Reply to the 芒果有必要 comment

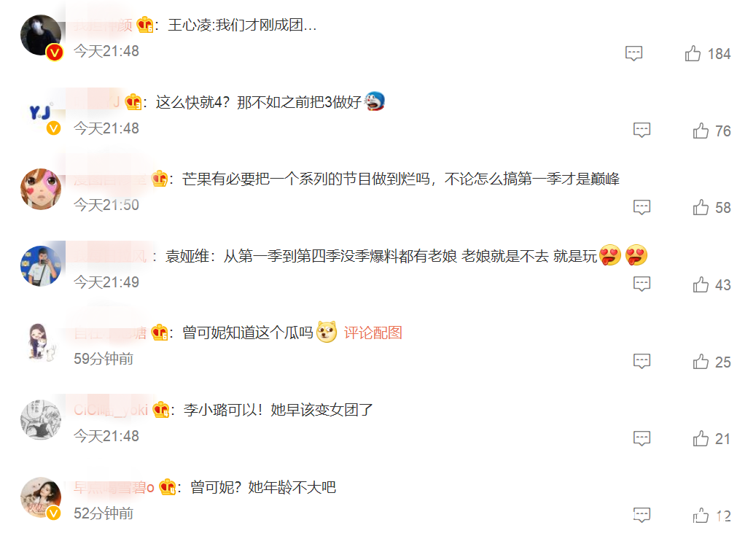(x=642, y=207)
